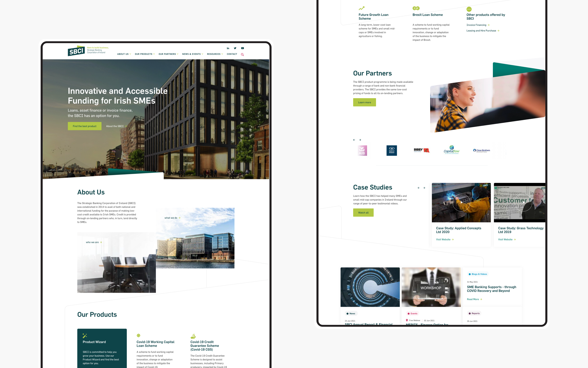Screen dimensions: 588x368
Task: Click the waterfront office buildings photo
Action: click(195, 238)
